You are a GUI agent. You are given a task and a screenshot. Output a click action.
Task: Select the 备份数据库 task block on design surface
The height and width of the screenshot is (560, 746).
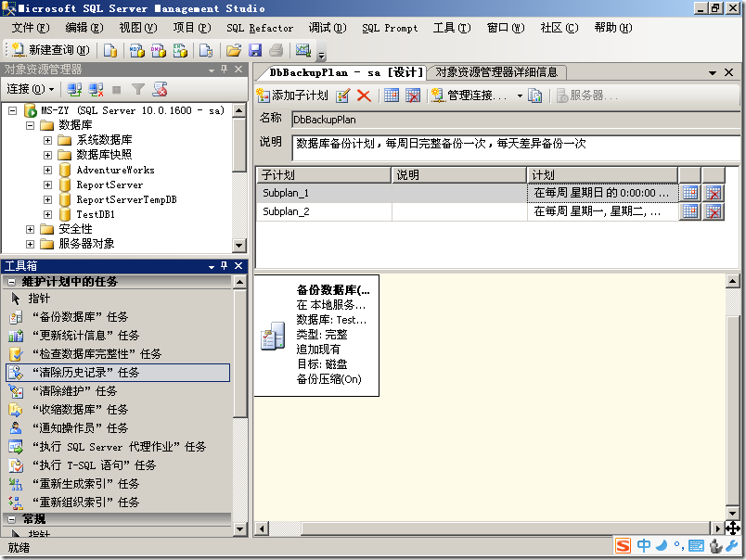click(316, 336)
